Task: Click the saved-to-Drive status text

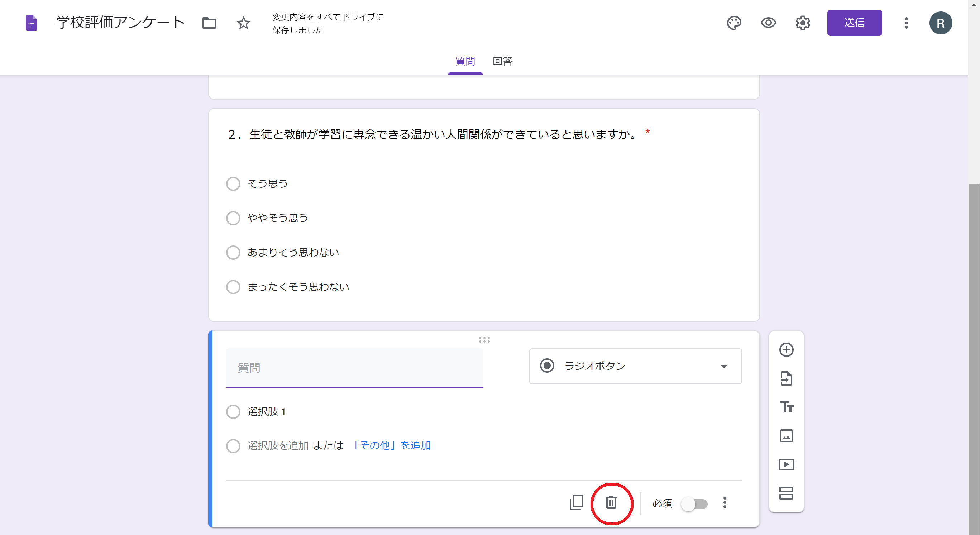Action: [328, 23]
